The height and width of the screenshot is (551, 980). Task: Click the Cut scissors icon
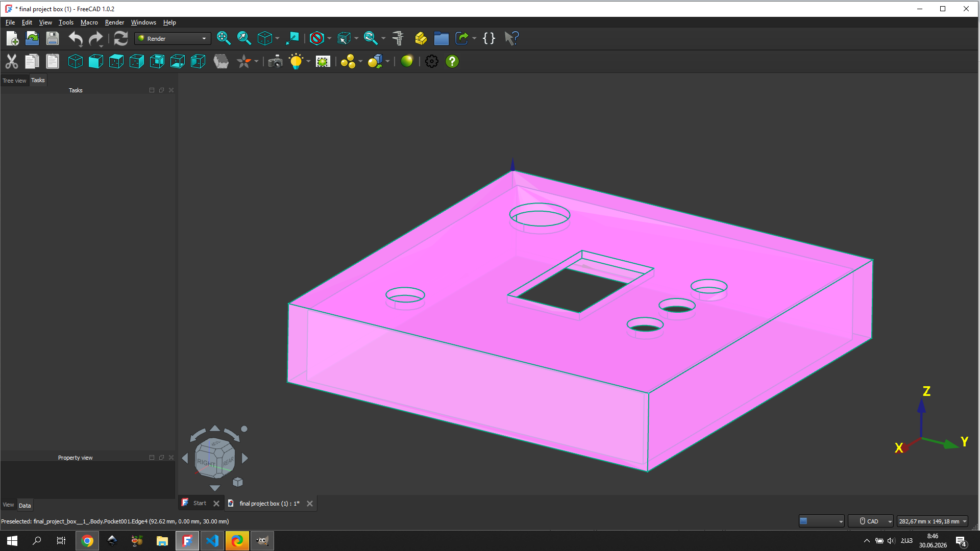tap(12, 61)
